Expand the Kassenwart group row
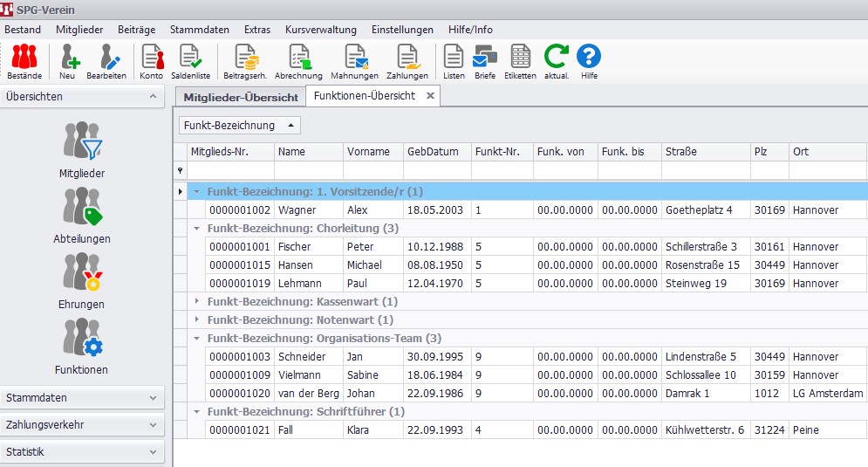The height and width of the screenshot is (467, 868). click(197, 302)
